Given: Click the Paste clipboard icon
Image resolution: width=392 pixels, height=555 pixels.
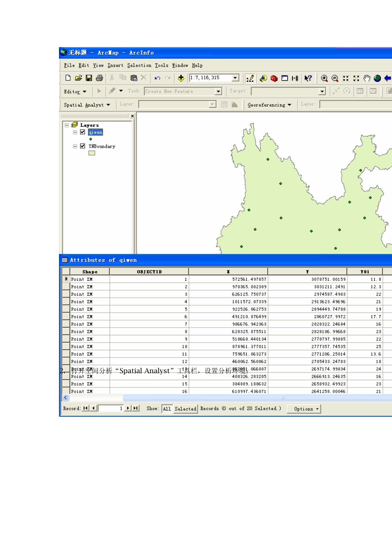Looking at the screenshot, I should pyautogui.click(x=134, y=78).
